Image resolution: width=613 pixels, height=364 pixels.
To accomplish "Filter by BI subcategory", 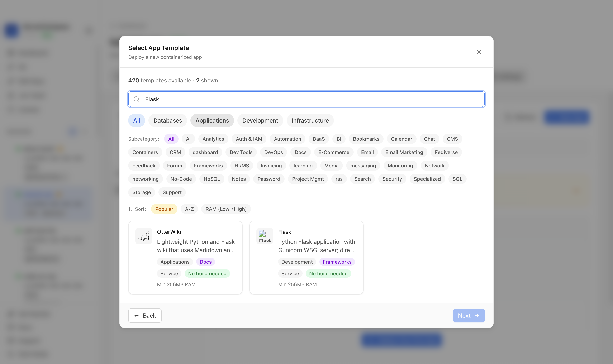I will (339, 139).
